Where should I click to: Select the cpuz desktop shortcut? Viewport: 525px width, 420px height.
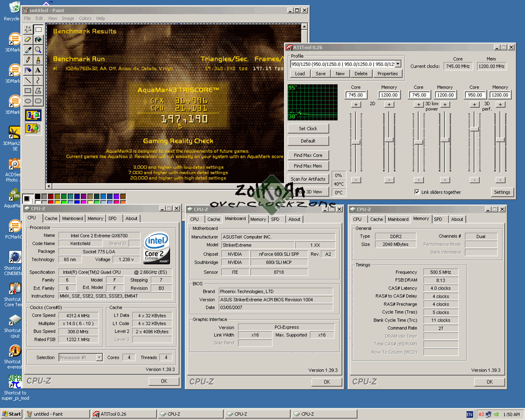pos(13,326)
